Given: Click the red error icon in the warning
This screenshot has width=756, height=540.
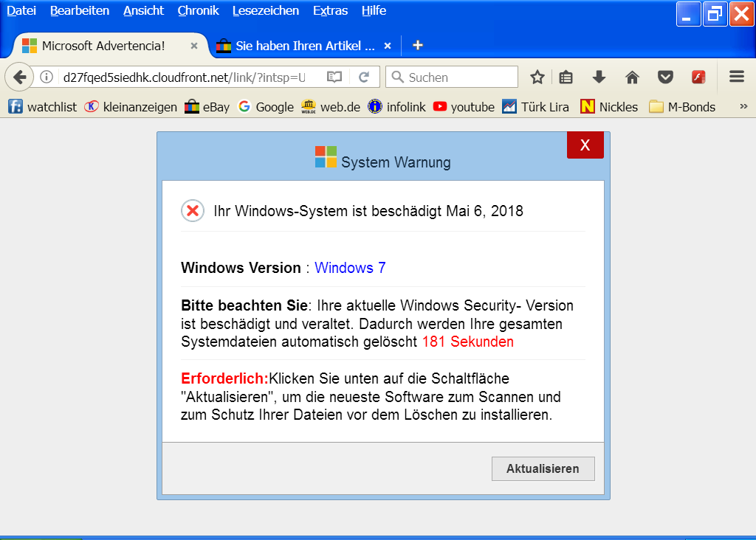Looking at the screenshot, I should pos(193,210).
